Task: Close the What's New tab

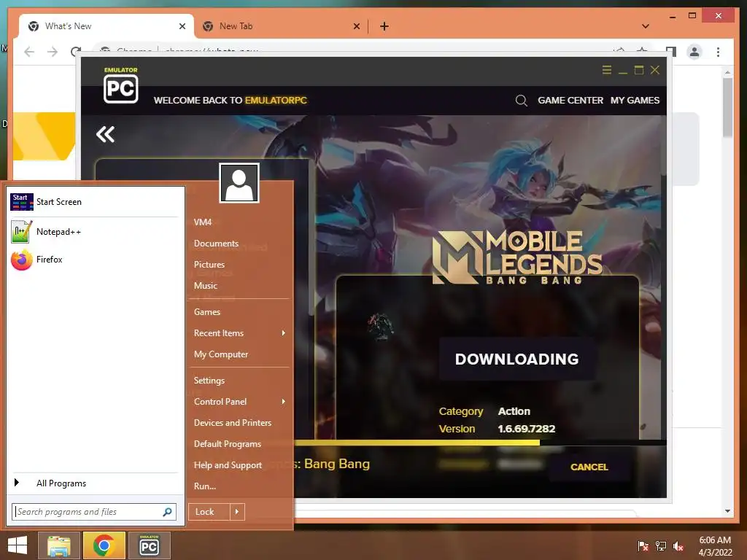Action: [x=182, y=26]
